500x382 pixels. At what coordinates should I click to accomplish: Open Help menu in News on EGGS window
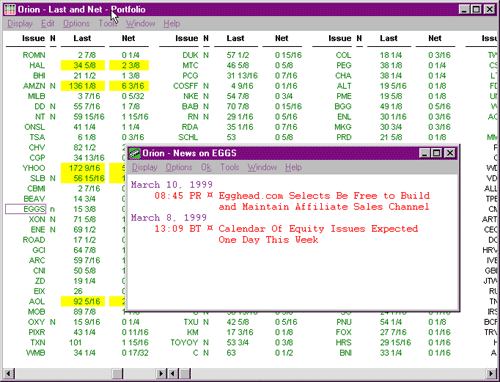click(293, 167)
